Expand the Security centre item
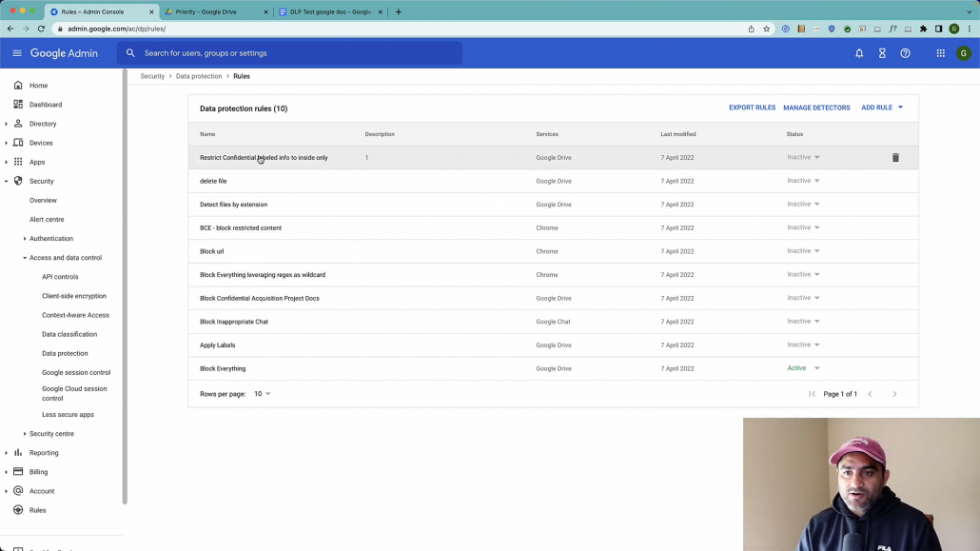 [25, 433]
